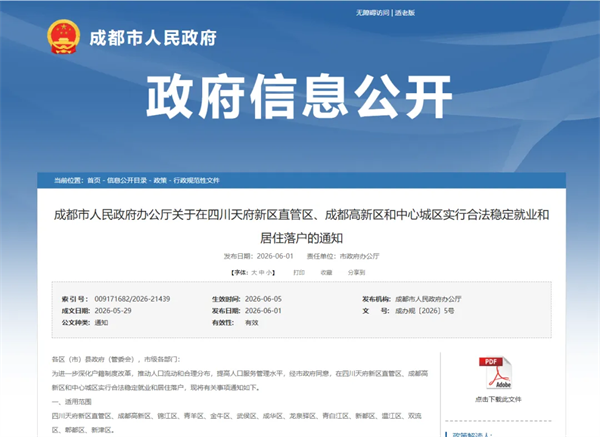Select 公文种类 value 通知

tap(101, 323)
